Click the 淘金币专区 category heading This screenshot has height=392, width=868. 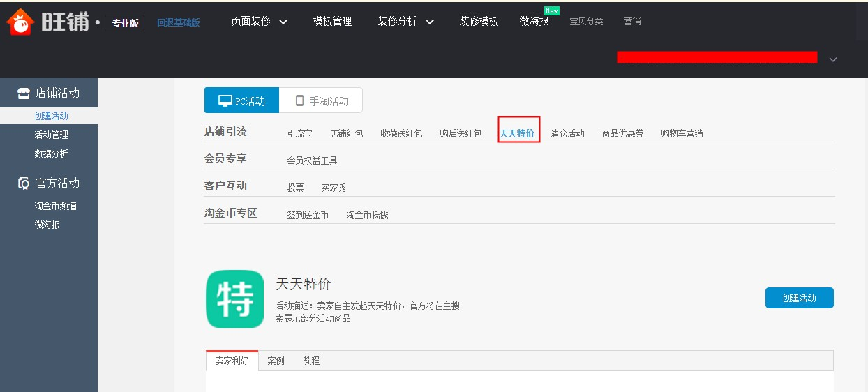tap(230, 213)
